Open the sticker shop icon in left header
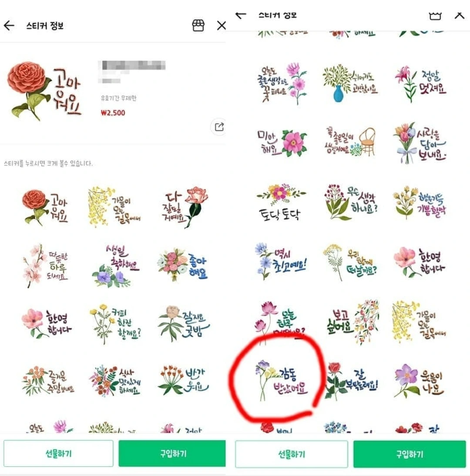The image size is (470, 476). [198, 26]
